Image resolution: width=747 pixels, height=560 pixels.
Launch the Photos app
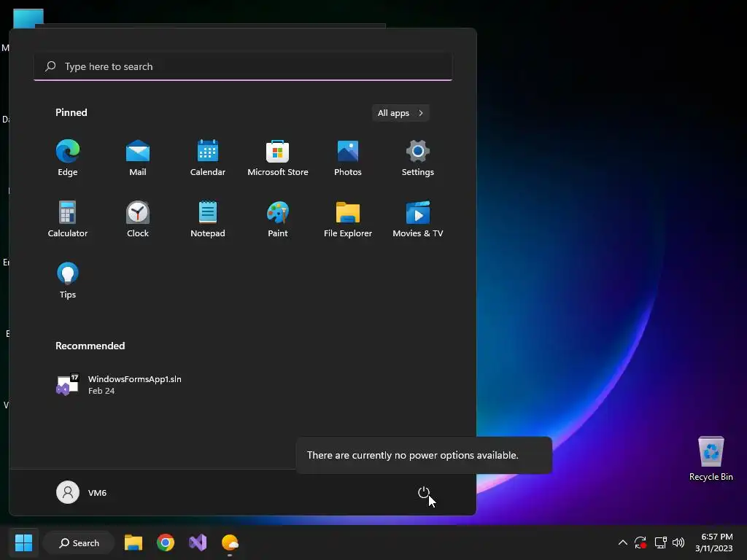point(348,157)
